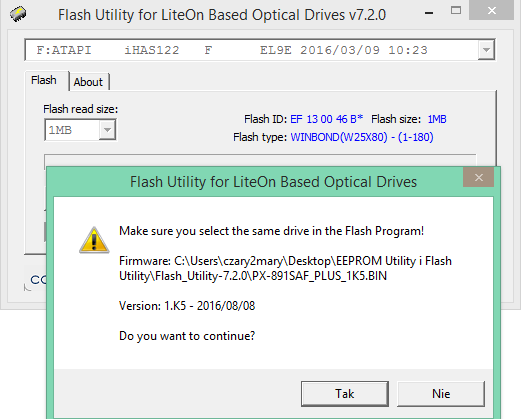
Task: Click the partially hidden blue link bottom-left
Action: pyautogui.click(x=38, y=280)
